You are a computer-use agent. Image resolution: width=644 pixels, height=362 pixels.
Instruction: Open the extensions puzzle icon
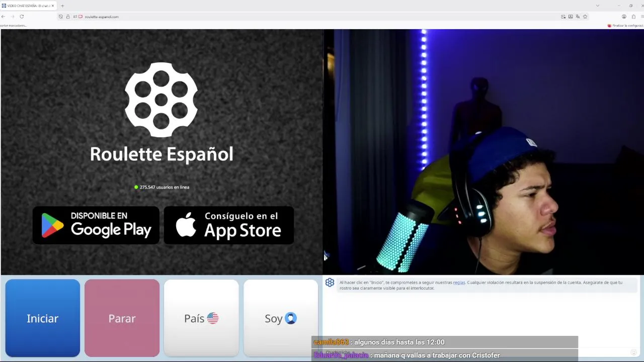633,17
